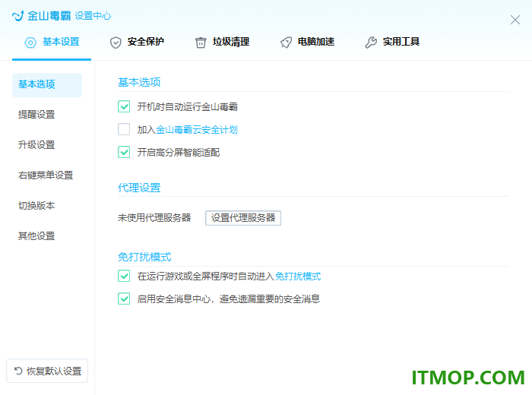532x395 pixels.
Task: Click the 免打扰模式 section heading
Action: 144,257
